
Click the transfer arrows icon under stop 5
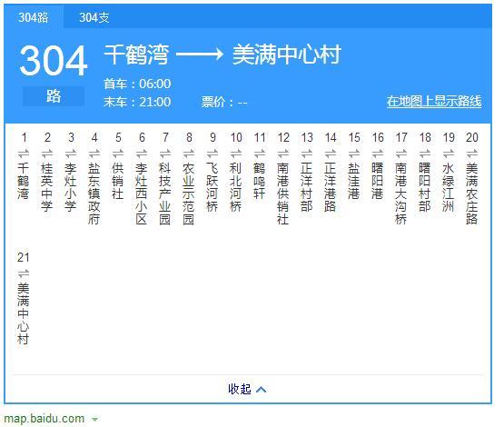pyautogui.click(x=118, y=154)
